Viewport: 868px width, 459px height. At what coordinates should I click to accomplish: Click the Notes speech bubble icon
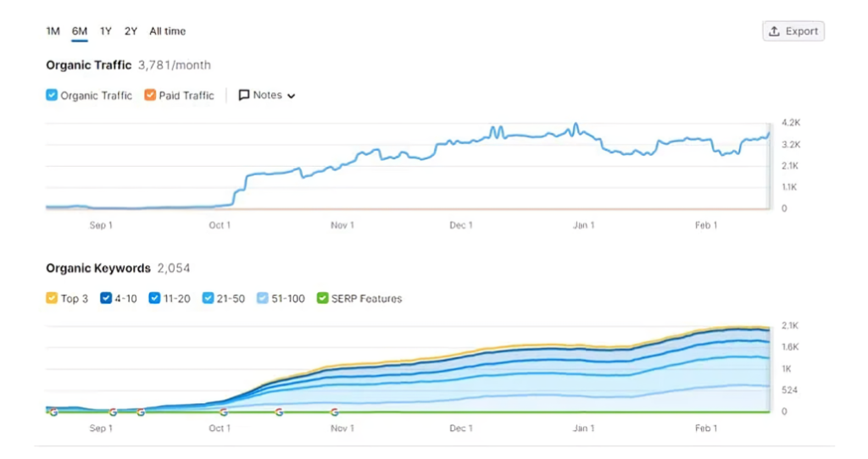(244, 96)
